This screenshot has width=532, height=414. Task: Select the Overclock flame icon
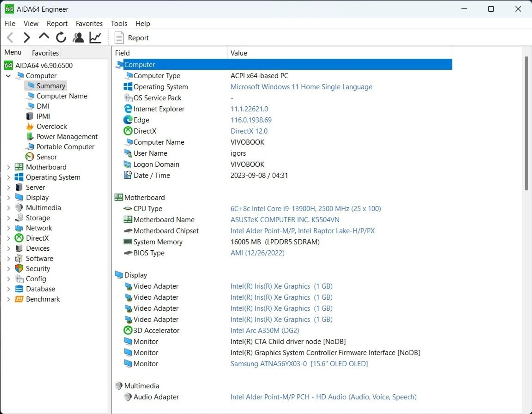click(x=30, y=126)
